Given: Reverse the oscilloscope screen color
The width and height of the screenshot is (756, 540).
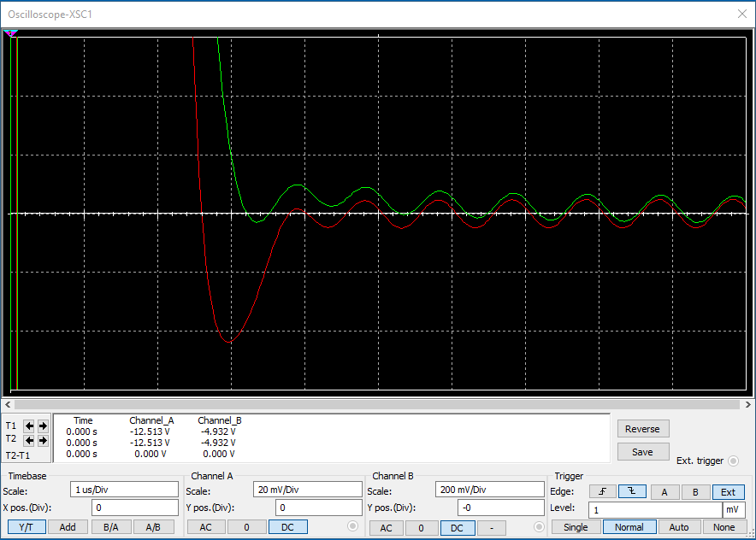Looking at the screenshot, I should click(x=642, y=428).
